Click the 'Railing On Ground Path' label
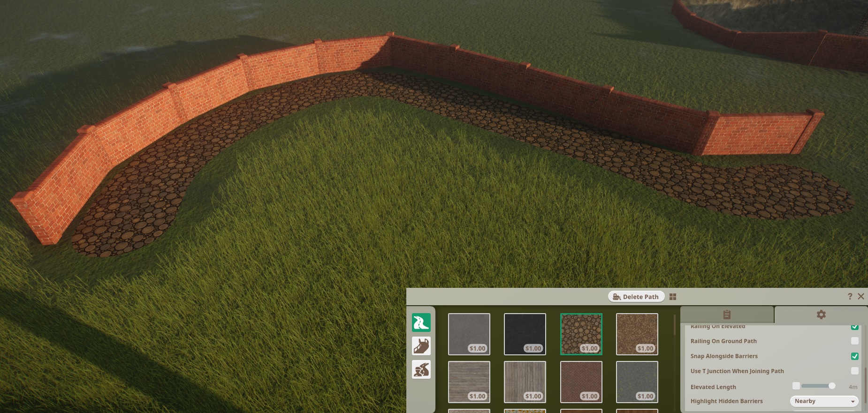 pos(723,341)
